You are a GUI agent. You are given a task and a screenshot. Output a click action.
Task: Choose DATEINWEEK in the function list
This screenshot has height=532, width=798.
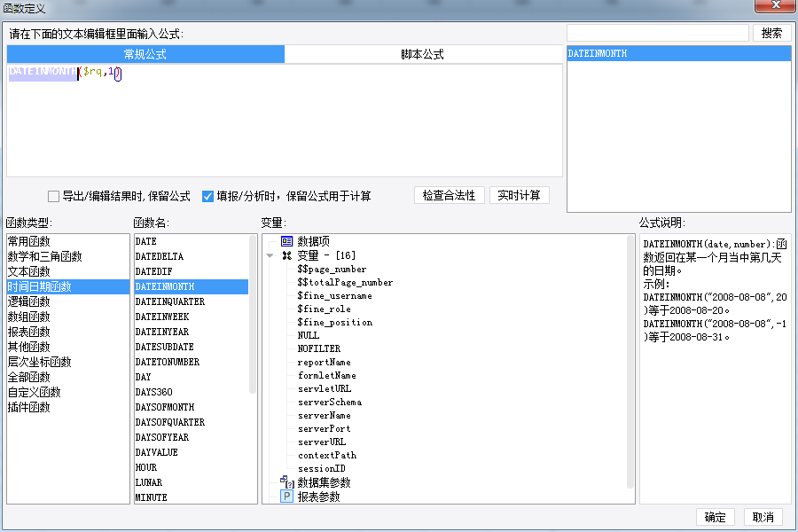(x=192, y=317)
